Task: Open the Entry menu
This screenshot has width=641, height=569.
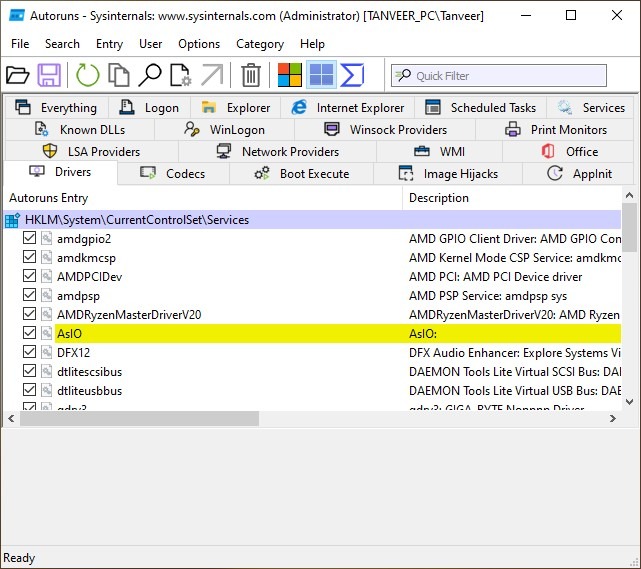Action: (109, 44)
